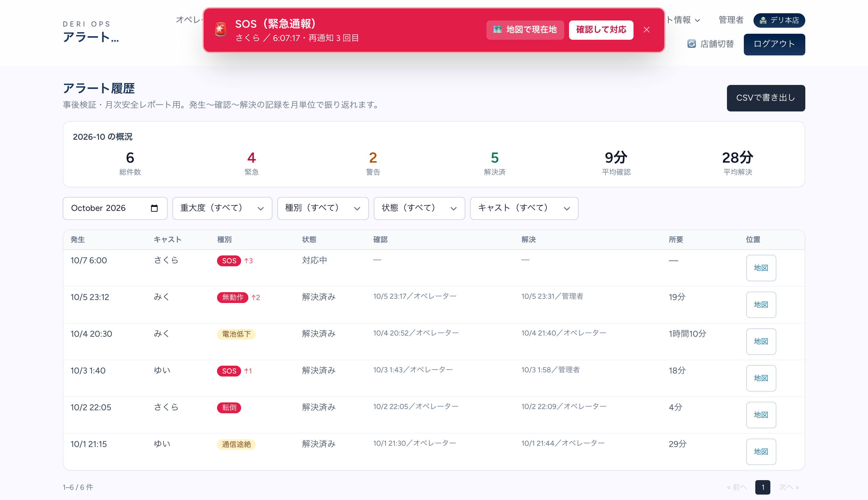The image size is (868, 500).
Task: Click the SOS badge in the 10/7 row
Action: (229, 261)
